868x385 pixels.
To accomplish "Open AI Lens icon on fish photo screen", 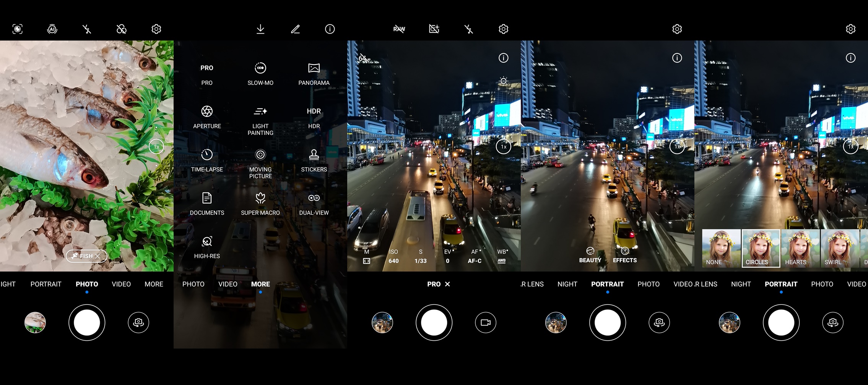I will point(18,29).
